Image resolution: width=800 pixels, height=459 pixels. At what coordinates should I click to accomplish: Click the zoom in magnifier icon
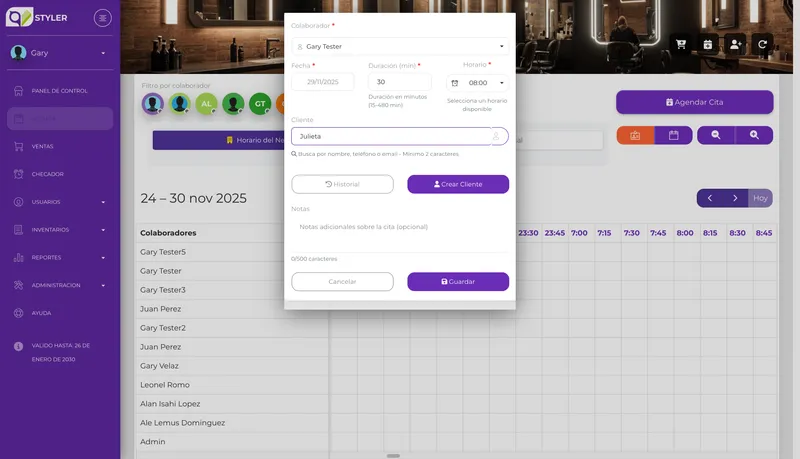point(754,135)
